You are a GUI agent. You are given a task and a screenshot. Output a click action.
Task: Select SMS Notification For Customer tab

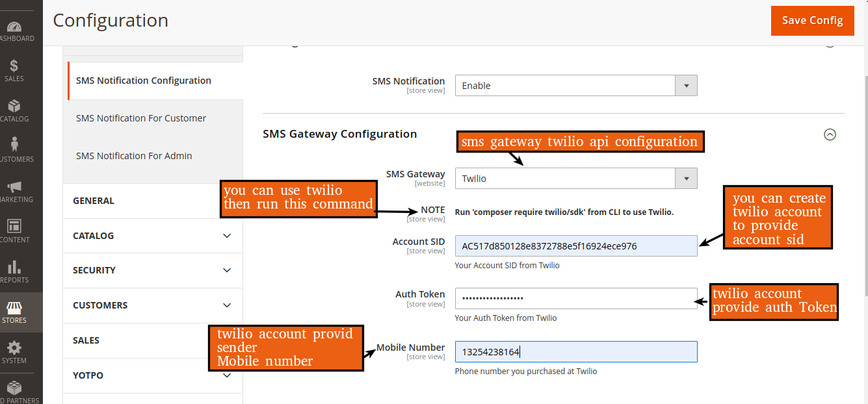pos(141,118)
